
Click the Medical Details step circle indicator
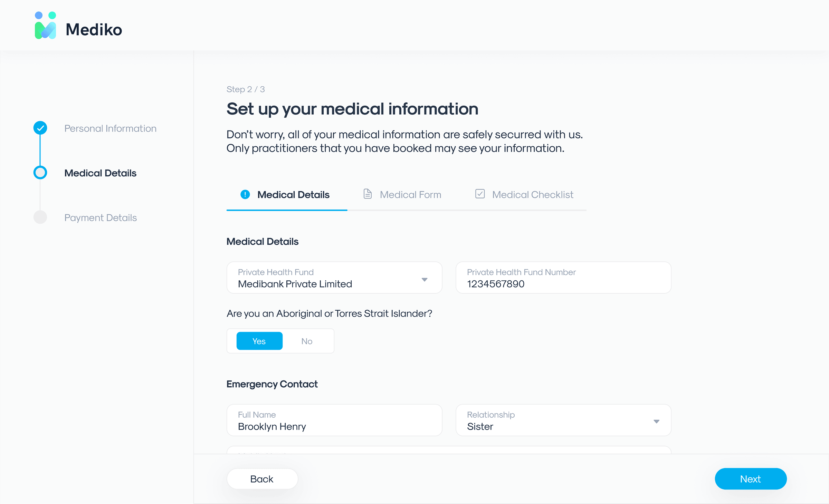[40, 173]
